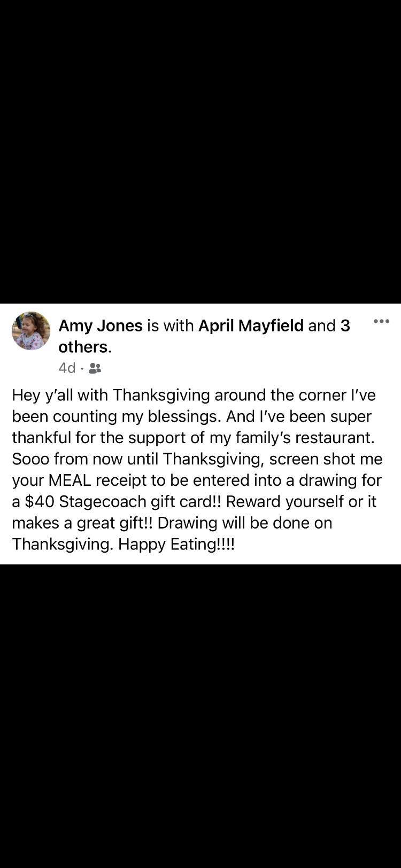Click the '4d' post timestamp

67,368
